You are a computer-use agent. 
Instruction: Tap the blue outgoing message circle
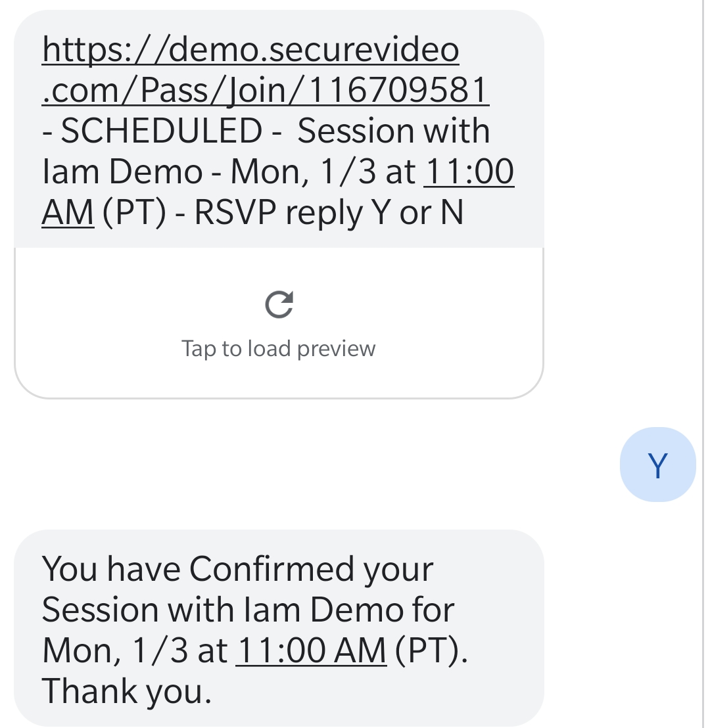(x=657, y=464)
